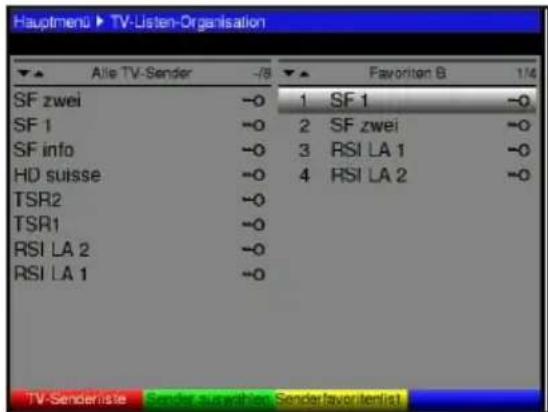Click the -/8 counter of Alle TV-Sender
Image resolution: width=548 pixels, height=412 pixels.
[262, 73]
